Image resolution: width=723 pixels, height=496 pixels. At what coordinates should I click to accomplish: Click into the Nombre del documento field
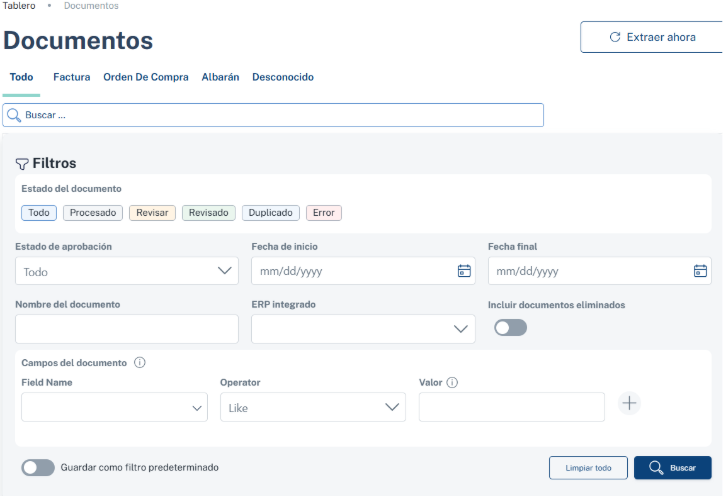coord(127,329)
